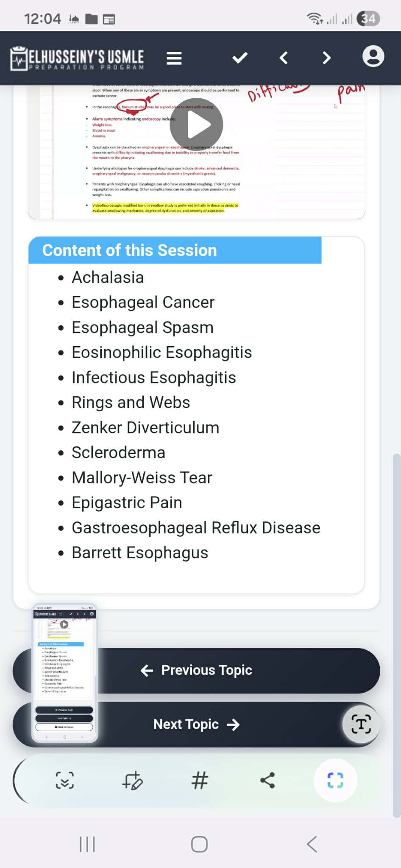Open the screenshot preview thumbnail
The height and width of the screenshot is (868, 401).
(64, 673)
